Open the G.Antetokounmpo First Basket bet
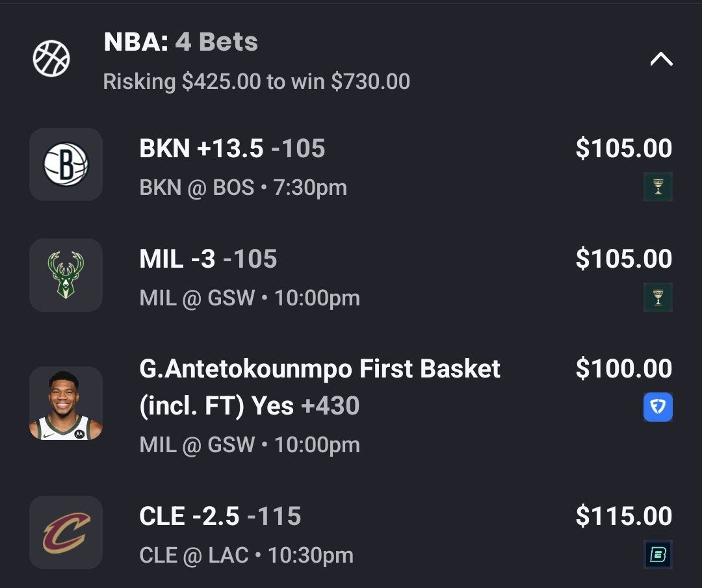The width and height of the screenshot is (702, 588). [x=319, y=387]
